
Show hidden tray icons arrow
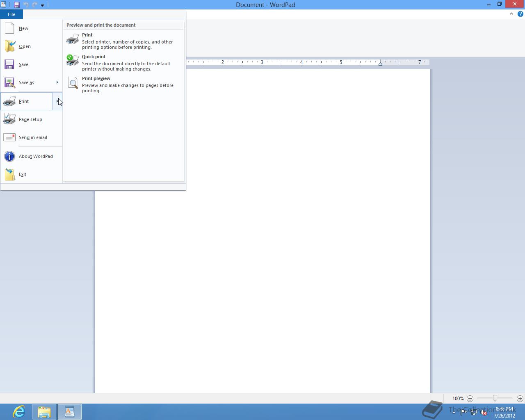pyautogui.click(x=454, y=412)
